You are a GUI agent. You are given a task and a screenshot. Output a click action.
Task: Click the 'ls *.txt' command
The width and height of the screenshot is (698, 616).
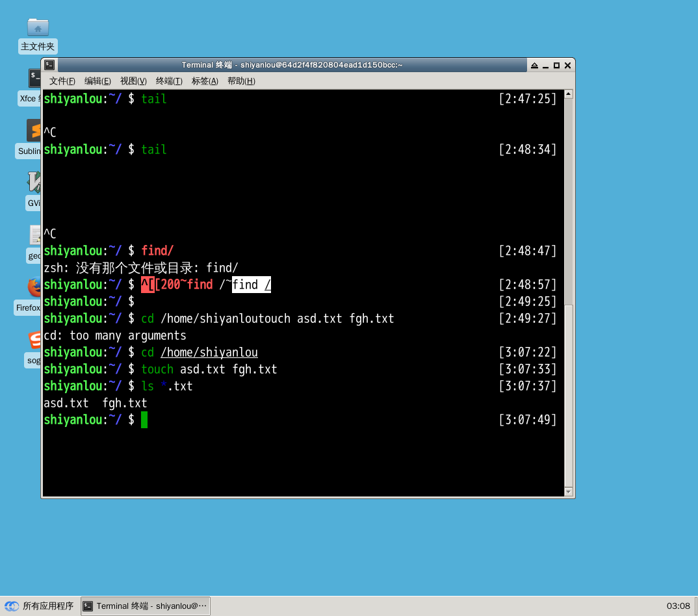tap(167, 386)
